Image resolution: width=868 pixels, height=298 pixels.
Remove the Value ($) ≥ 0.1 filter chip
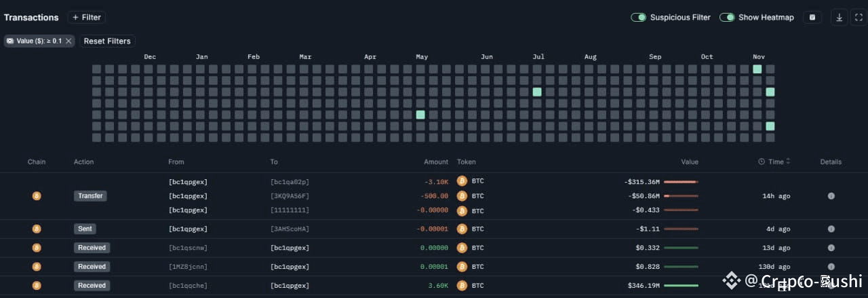[68, 41]
